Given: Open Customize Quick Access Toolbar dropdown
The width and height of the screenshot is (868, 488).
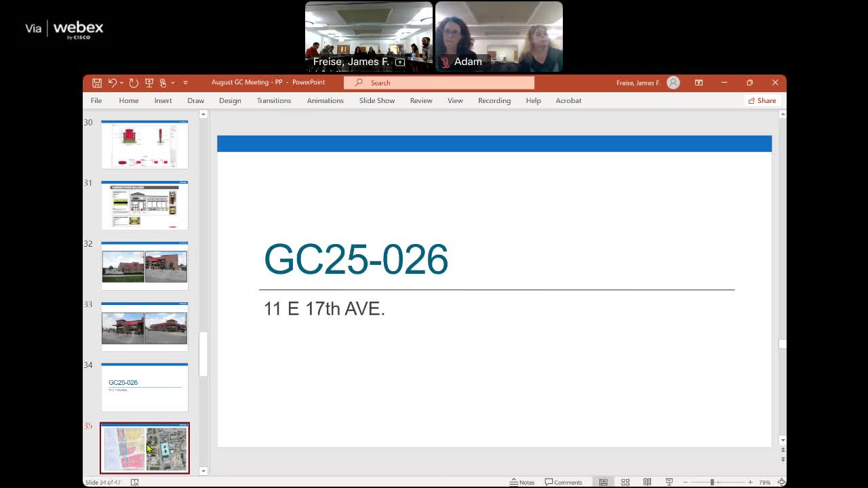Looking at the screenshot, I should 185,83.
